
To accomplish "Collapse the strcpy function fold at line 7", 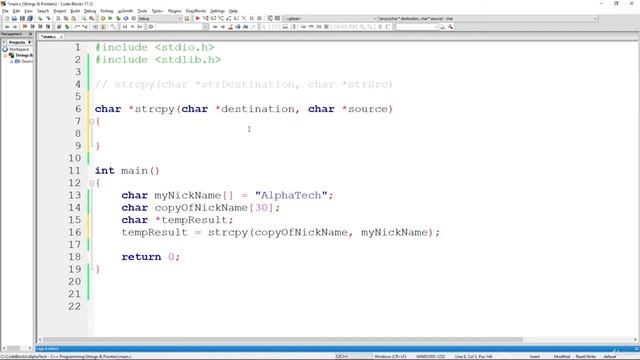I will click(x=91, y=121).
